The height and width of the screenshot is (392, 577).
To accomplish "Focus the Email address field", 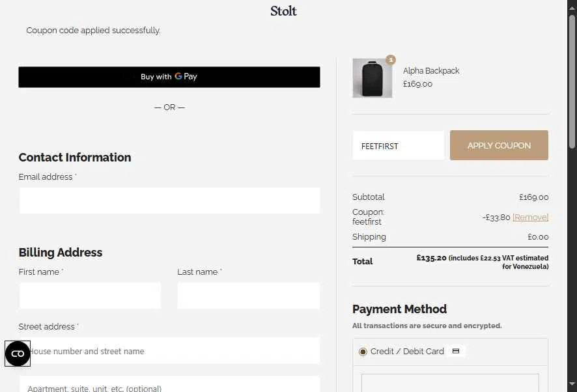I will click(x=169, y=201).
